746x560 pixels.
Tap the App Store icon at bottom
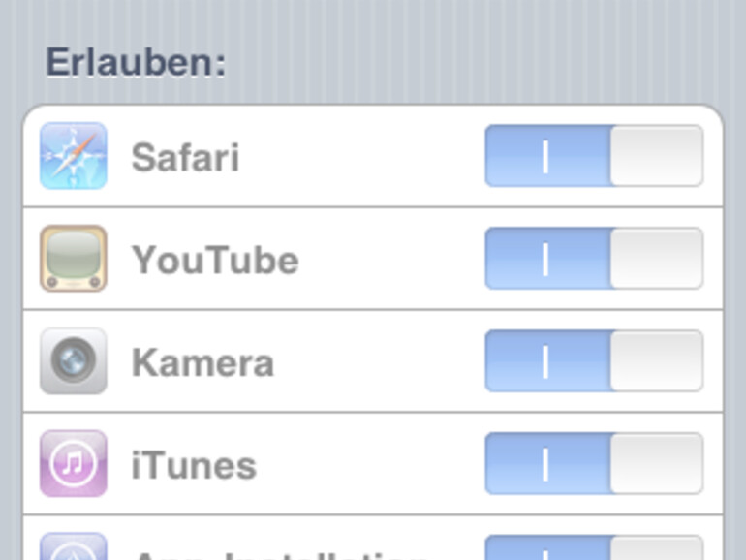(x=74, y=546)
